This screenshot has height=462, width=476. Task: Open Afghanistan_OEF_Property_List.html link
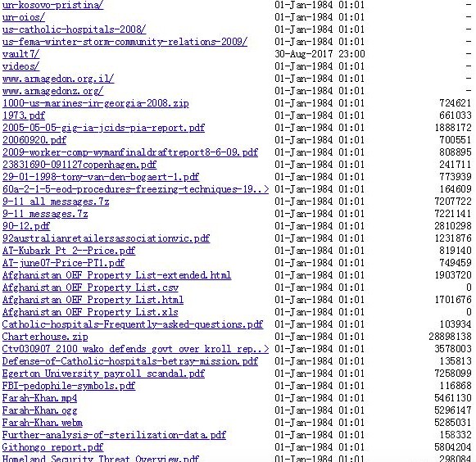pyautogui.click(x=93, y=300)
